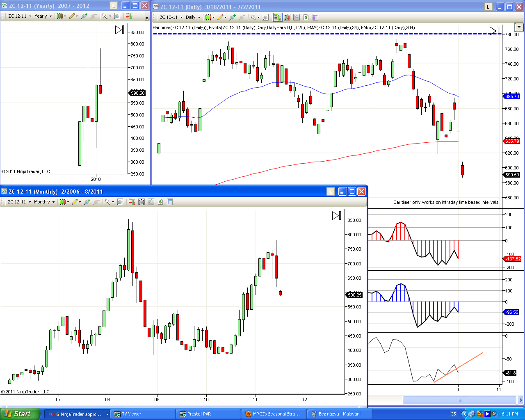Click zoom out icon in Yearly chart toolbar
This screenshot has height=420, width=525.
click(94, 16)
